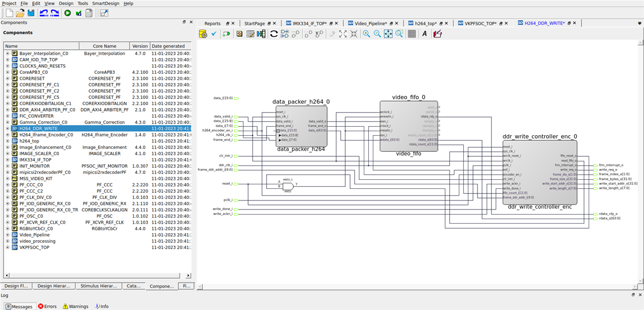Click the pop-out canvas icon in main toolbar
644x310 pixels.
pyautogui.click(x=104, y=13)
